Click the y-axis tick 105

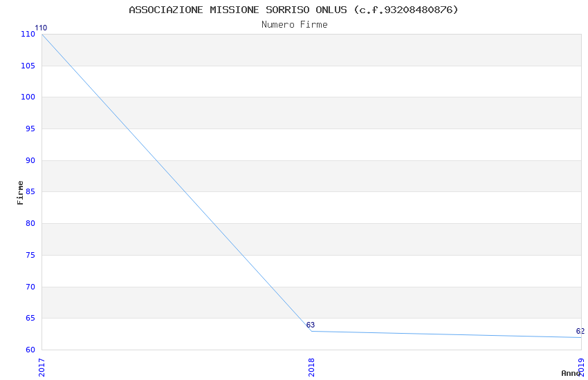click(x=28, y=66)
